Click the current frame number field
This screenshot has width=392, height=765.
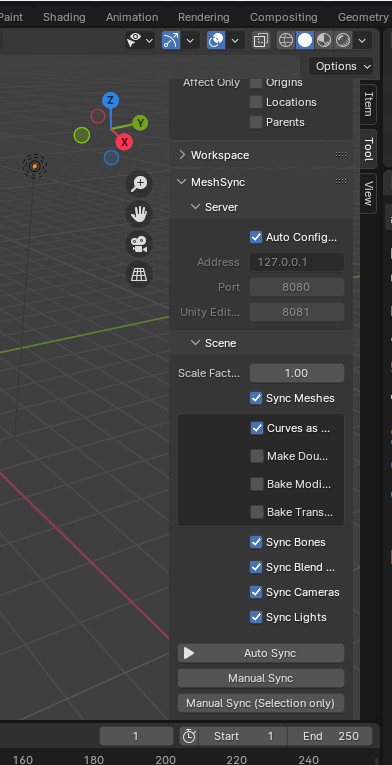point(136,736)
